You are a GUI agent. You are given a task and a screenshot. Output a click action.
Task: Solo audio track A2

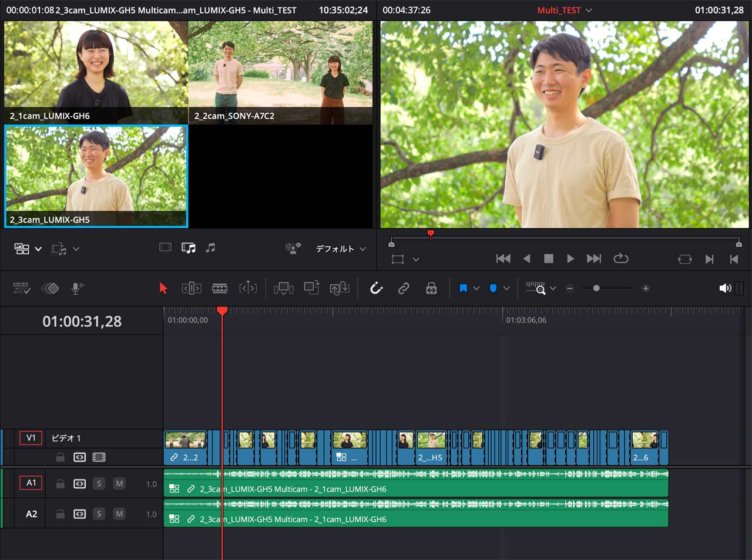(99, 514)
